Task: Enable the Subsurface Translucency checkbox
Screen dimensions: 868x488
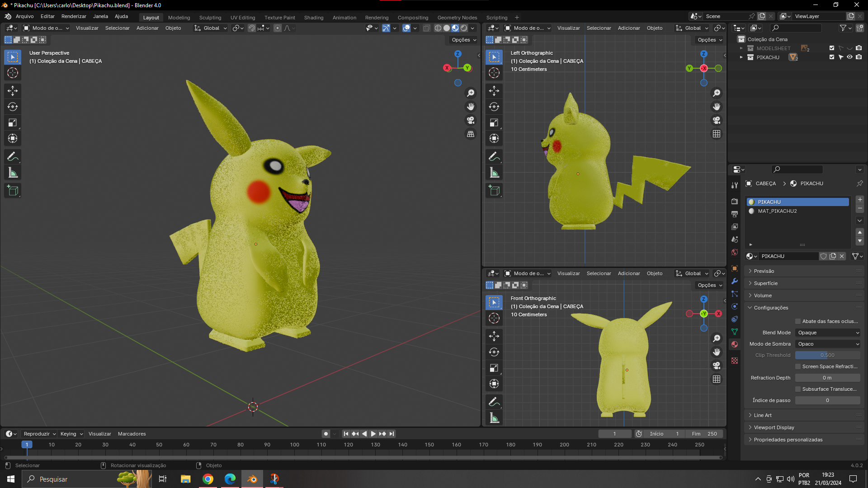Action: [798, 389]
